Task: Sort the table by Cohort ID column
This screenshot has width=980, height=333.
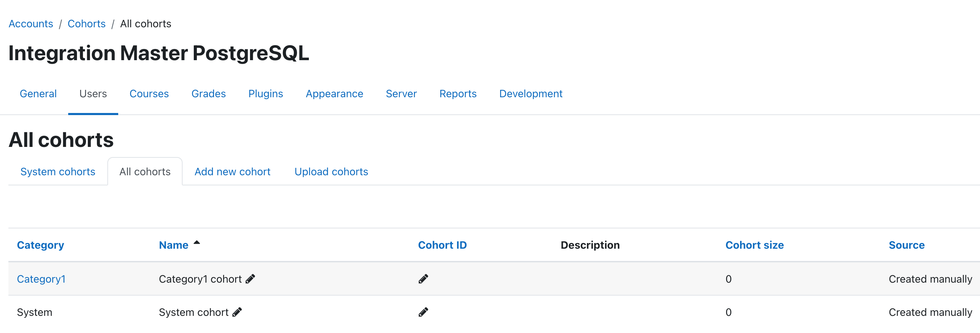Action: [442, 245]
